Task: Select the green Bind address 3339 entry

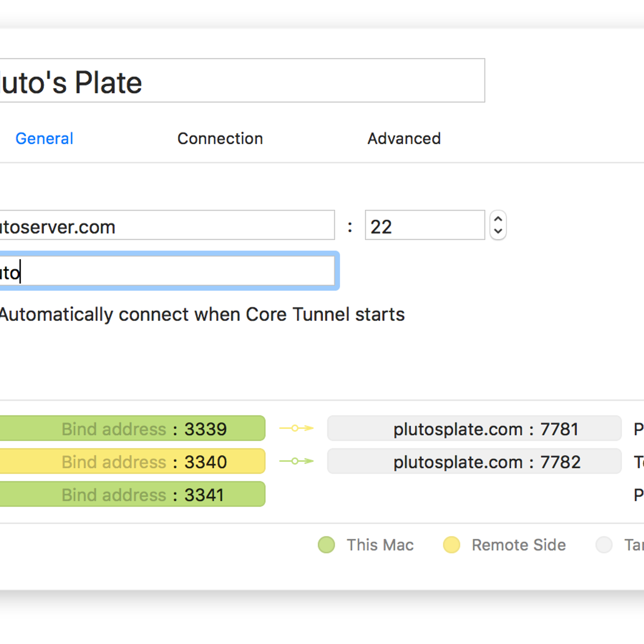Action: click(x=132, y=428)
